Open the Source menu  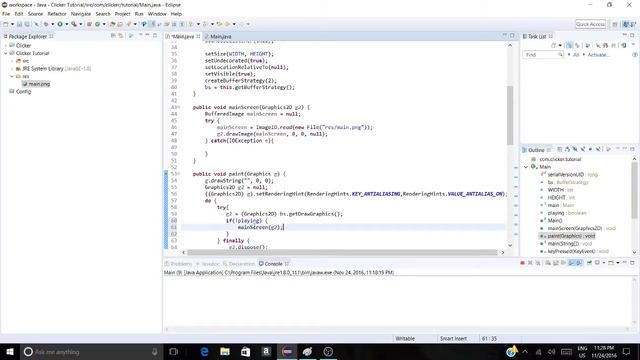pos(35,14)
